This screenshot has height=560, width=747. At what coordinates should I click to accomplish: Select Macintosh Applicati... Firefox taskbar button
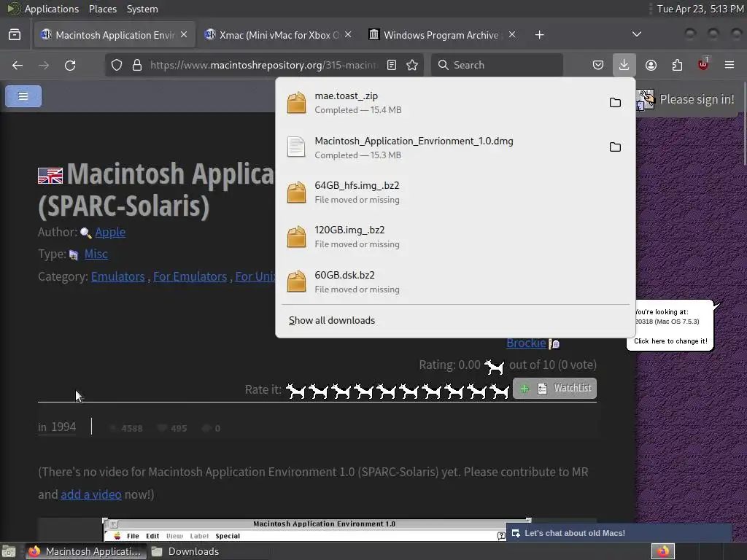coord(85,551)
